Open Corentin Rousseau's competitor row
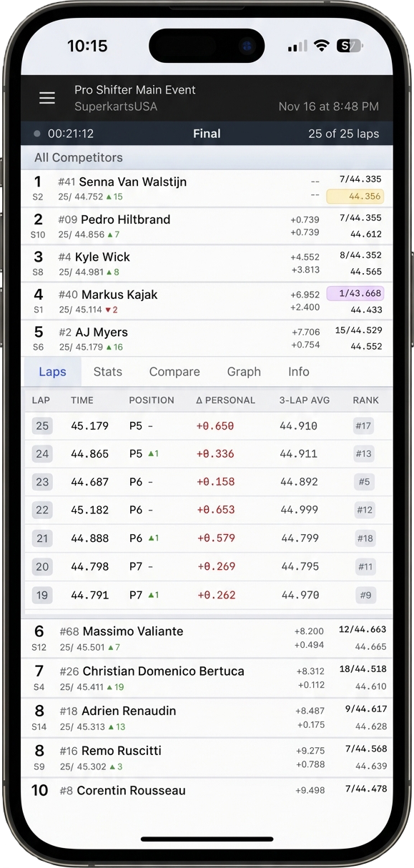414x868 pixels. click(143, 790)
